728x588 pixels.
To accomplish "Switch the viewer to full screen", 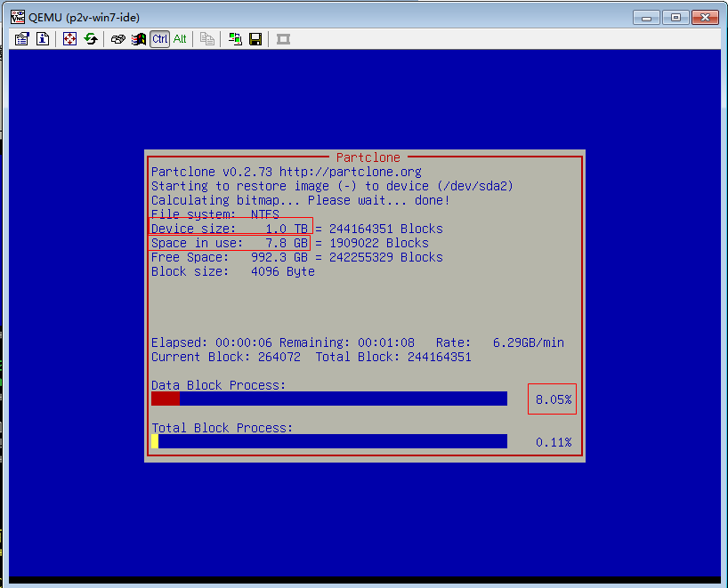I will point(69,39).
